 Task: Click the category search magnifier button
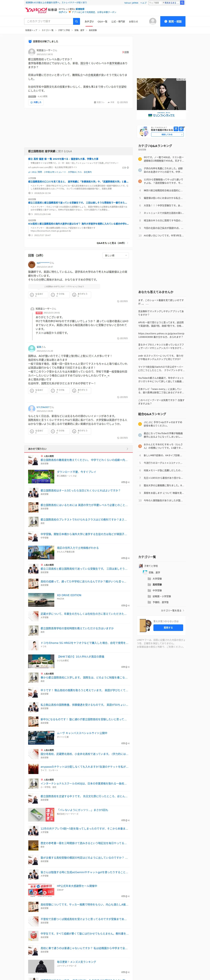point(77,21)
